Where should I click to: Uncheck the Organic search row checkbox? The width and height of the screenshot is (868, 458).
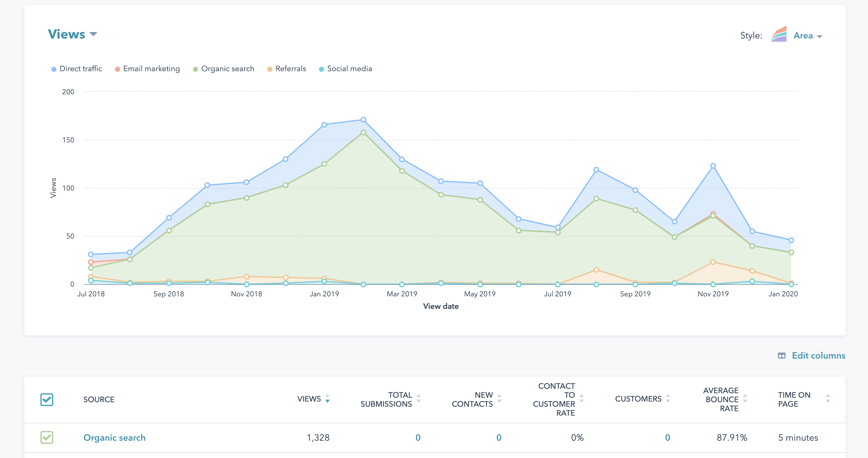coord(47,437)
